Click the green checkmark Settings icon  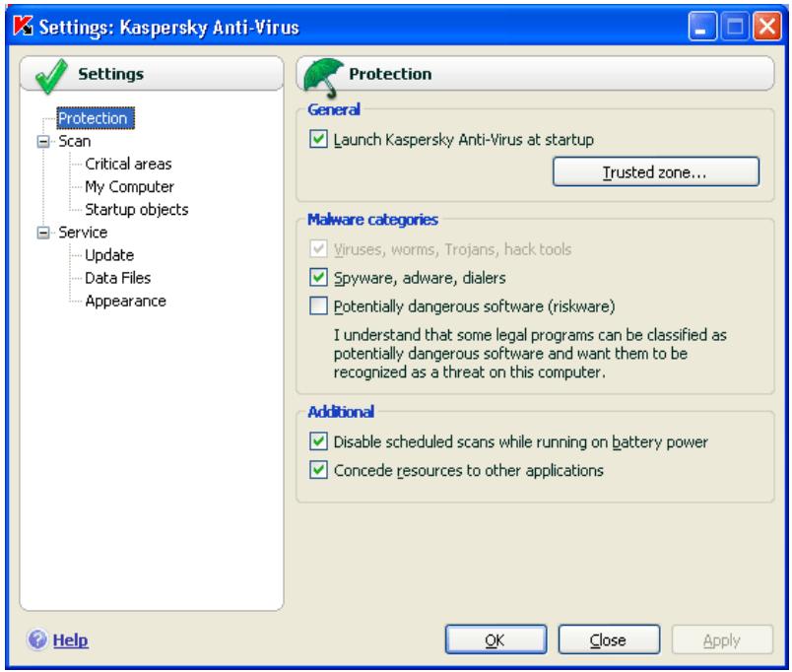click(x=51, y=76)
